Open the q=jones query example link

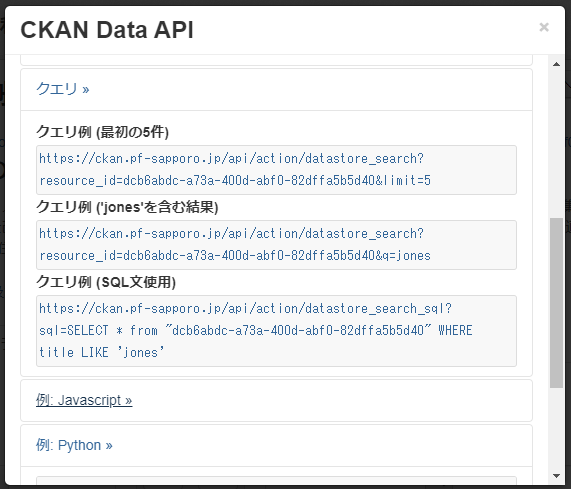(x=235, y=244)
